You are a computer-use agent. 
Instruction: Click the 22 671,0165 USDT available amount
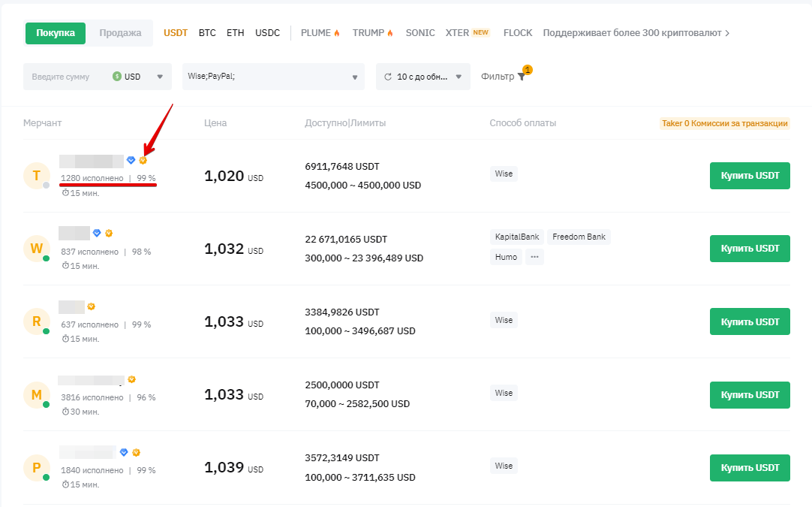(x=346, y=240)
